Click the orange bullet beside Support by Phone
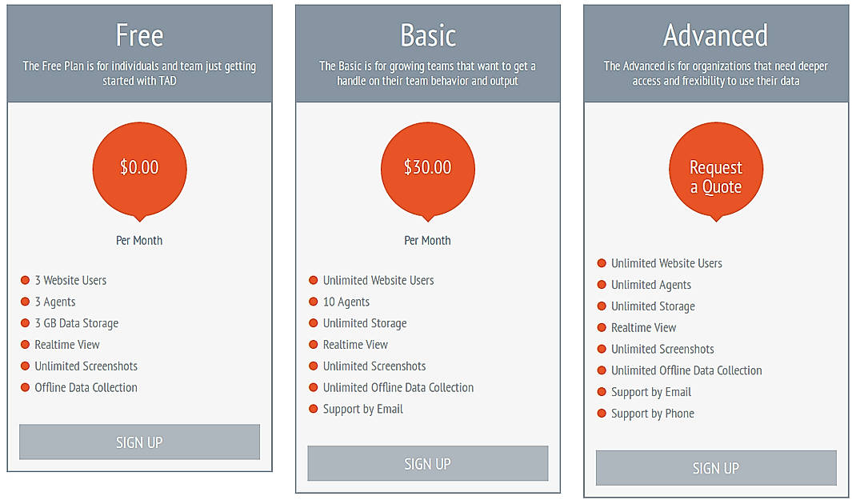Viewport: 856px width, 504px height. [602, 414]
